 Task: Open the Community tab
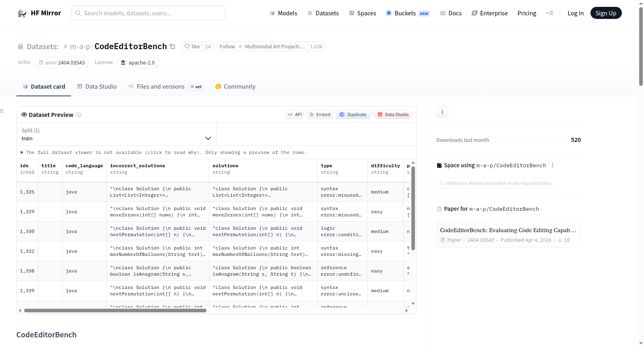[x=235, y=87]
